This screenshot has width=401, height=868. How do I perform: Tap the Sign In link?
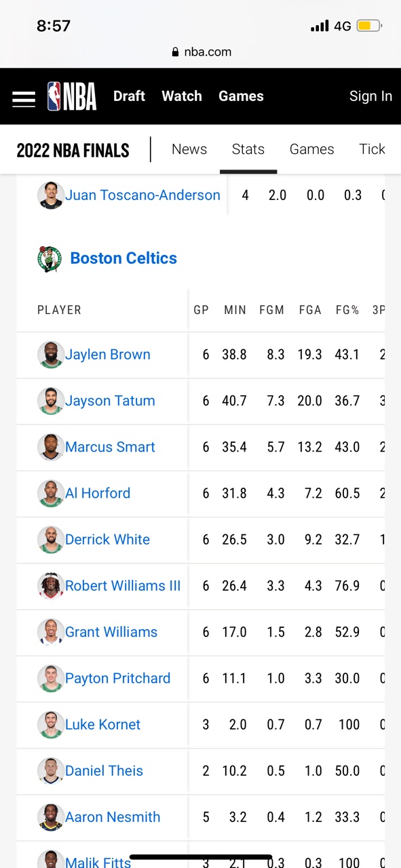370,96
